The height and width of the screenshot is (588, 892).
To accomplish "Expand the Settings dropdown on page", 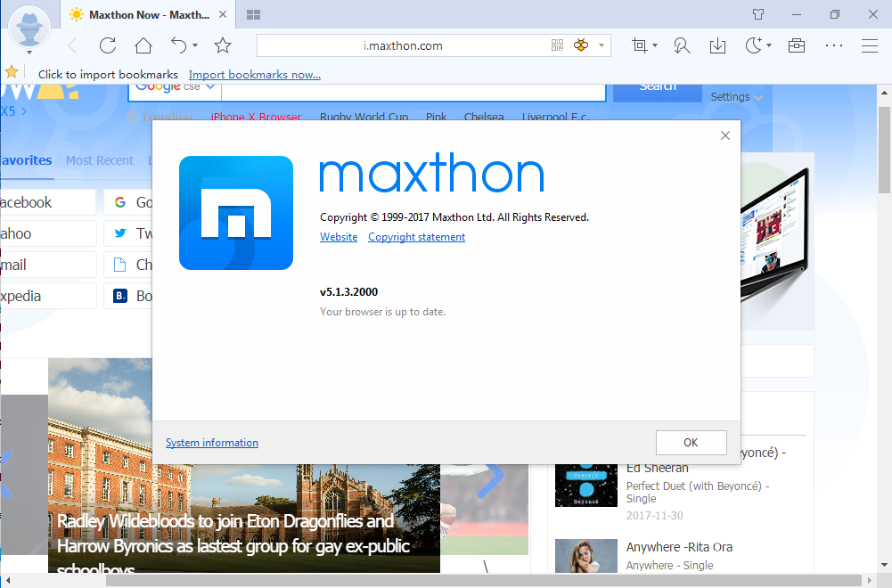I will [x=736, y=97].
